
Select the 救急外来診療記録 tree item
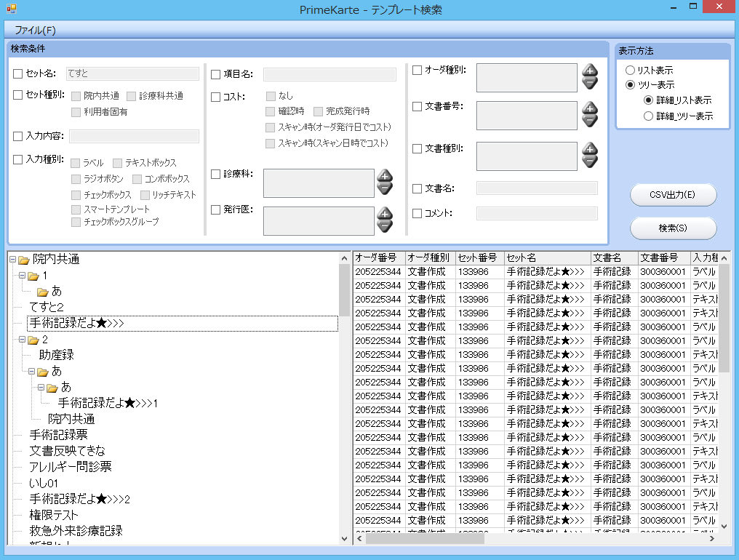tap(76, 531)
